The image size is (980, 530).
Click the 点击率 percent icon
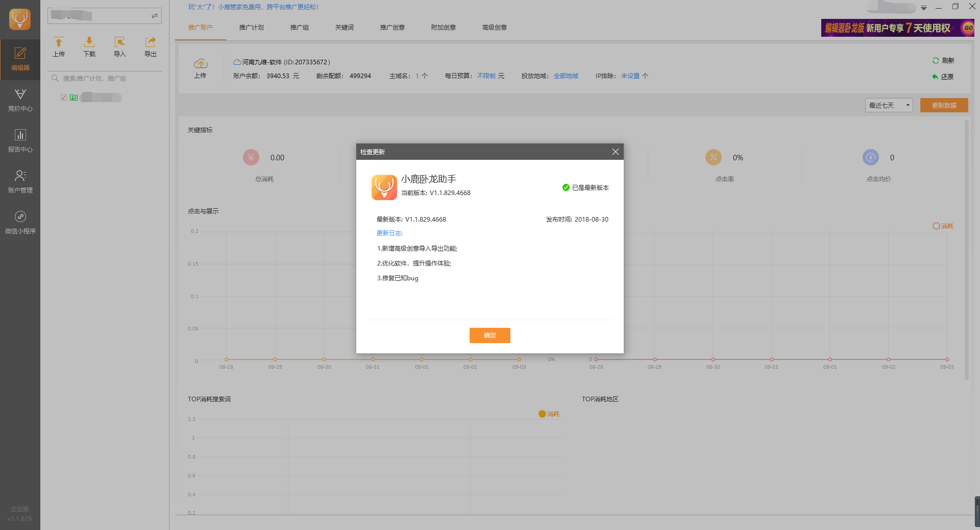[x=714, y=157]
